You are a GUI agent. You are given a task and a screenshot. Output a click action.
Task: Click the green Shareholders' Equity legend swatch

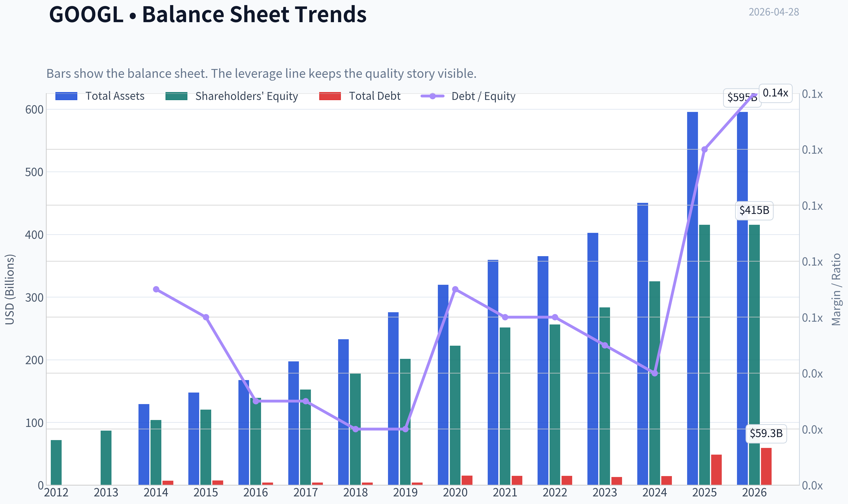(x=176, y=96)
